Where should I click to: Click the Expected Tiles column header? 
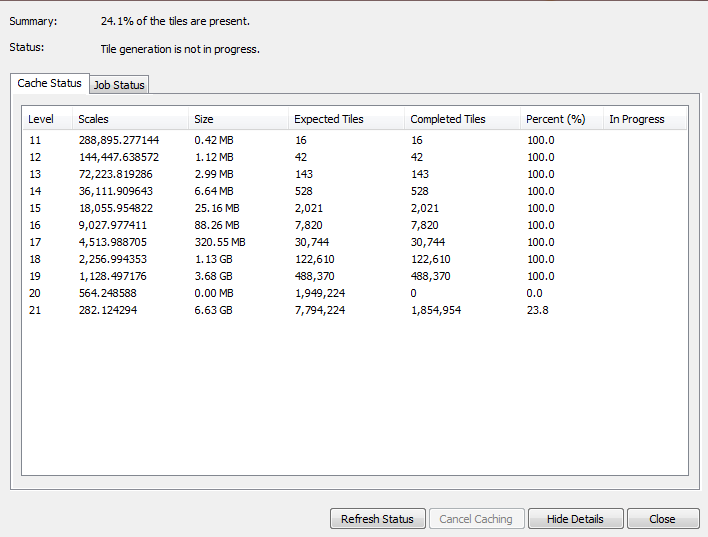346,119
